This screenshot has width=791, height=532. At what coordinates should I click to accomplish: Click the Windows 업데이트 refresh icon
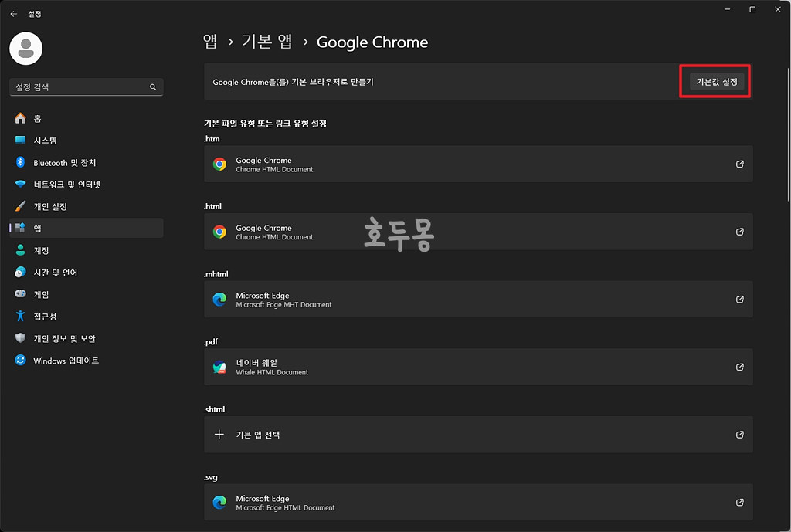[x=20, y=360]
